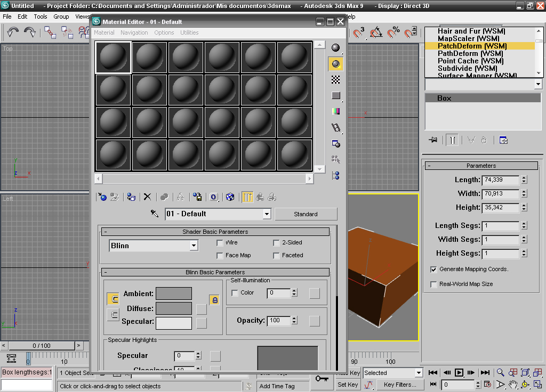Viewport: 546px width, 392px height.
Task: Open the 01 - Default material name dropdown
Action: (x=267, y=214)
